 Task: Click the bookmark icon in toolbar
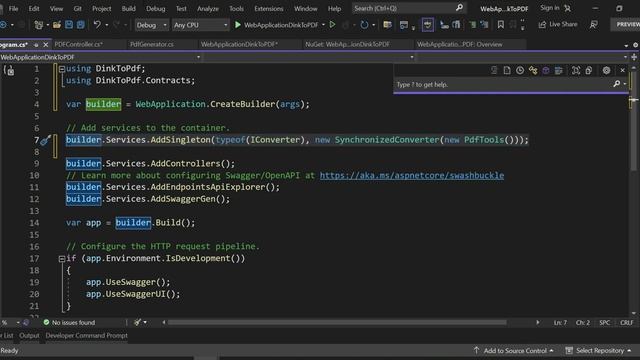(x=500, y=25)
